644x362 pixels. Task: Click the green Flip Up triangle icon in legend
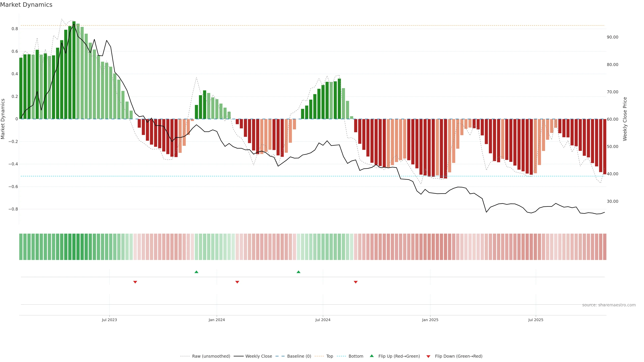pyautogui.click(x=372, y=356)
